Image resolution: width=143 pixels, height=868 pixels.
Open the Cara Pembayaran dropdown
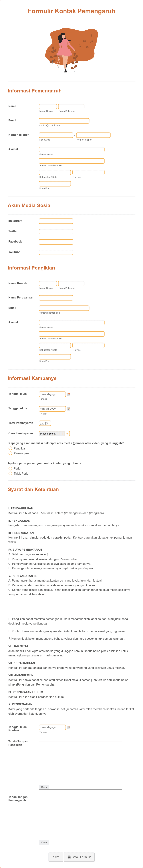[54, 434]
